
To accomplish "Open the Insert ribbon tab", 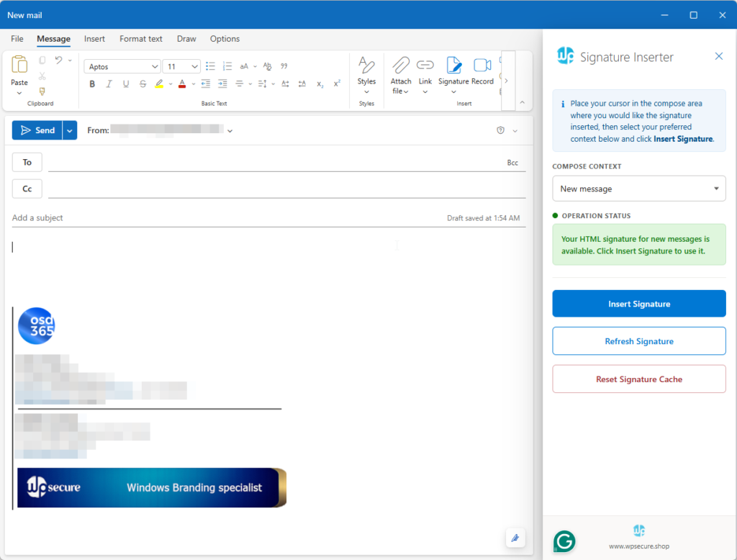I will (x=94, y=39).
